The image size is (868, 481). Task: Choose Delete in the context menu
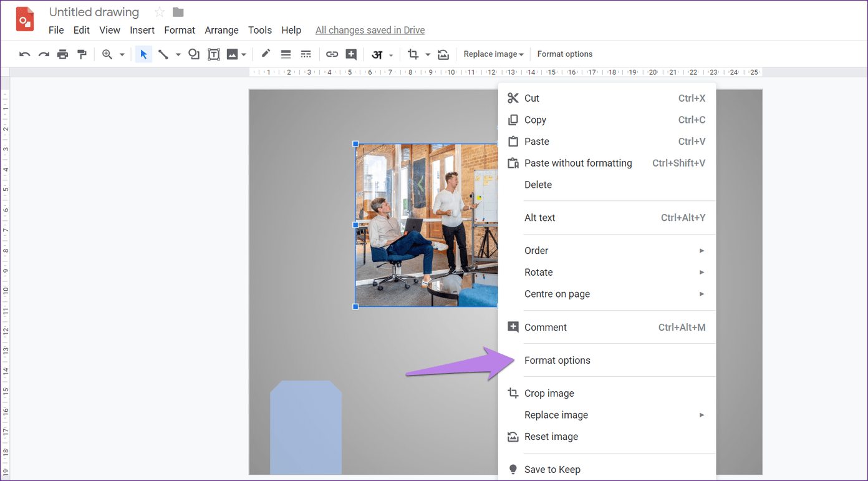point(607,185)
